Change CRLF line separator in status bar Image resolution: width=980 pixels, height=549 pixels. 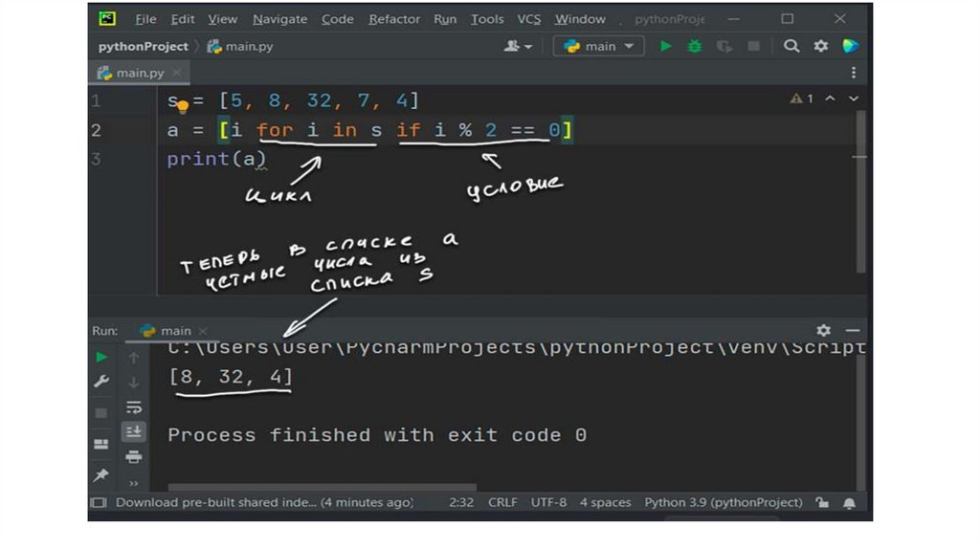point(502,503)
